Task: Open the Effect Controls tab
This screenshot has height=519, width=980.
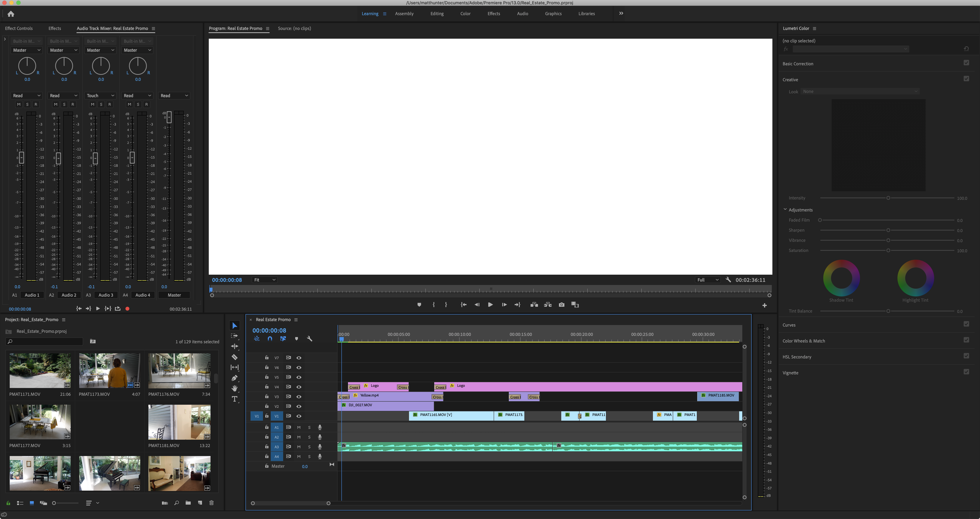Action: [19, 29]
